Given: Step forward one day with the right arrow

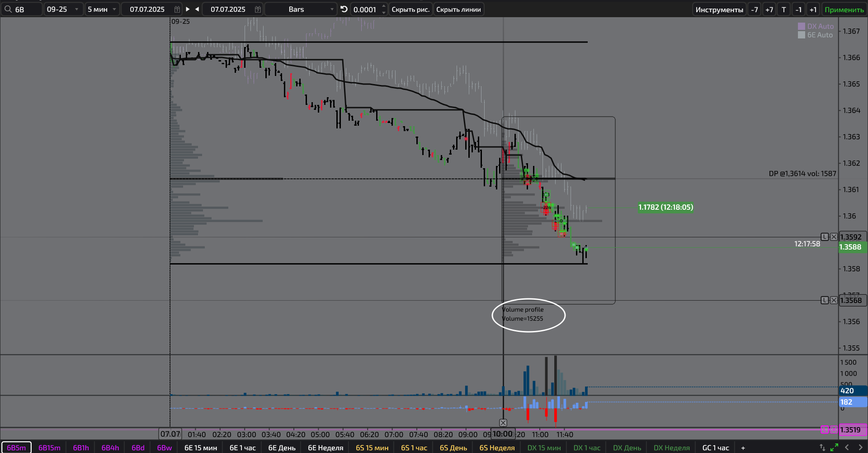Looking at the screenshot, I should (x=188, y=9).
